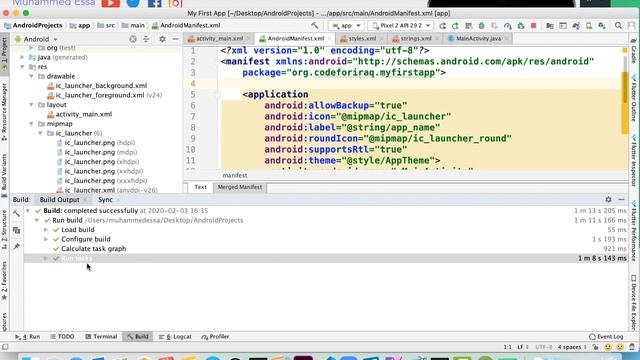Select the Text tab below editor

tap(200, 187)
